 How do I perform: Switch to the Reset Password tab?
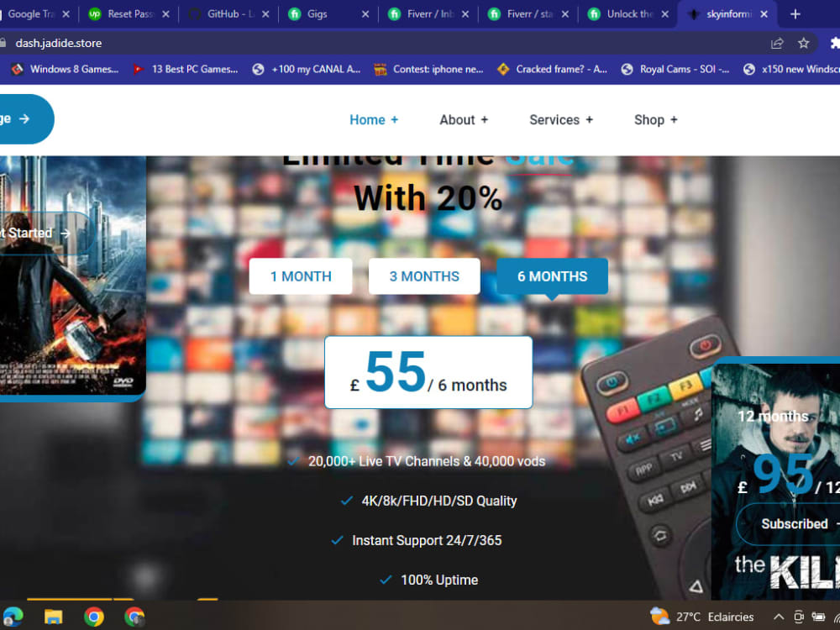[129, 14]
